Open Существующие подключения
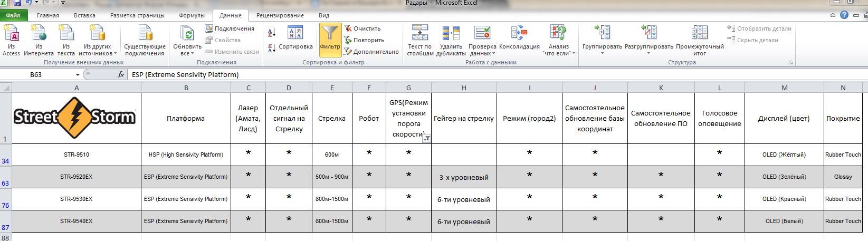Screen dimensions: 868x241 (x=145, y=41)
